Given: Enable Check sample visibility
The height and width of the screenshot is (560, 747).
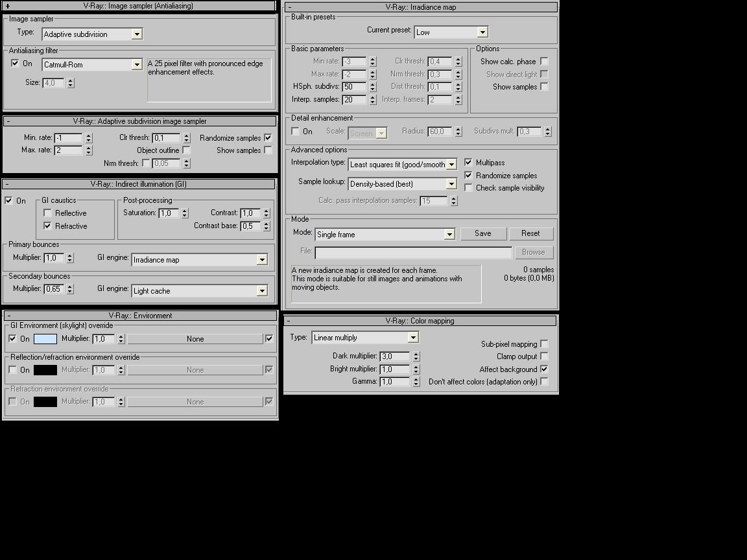Looking at the screenshot, I should (468, 187).
